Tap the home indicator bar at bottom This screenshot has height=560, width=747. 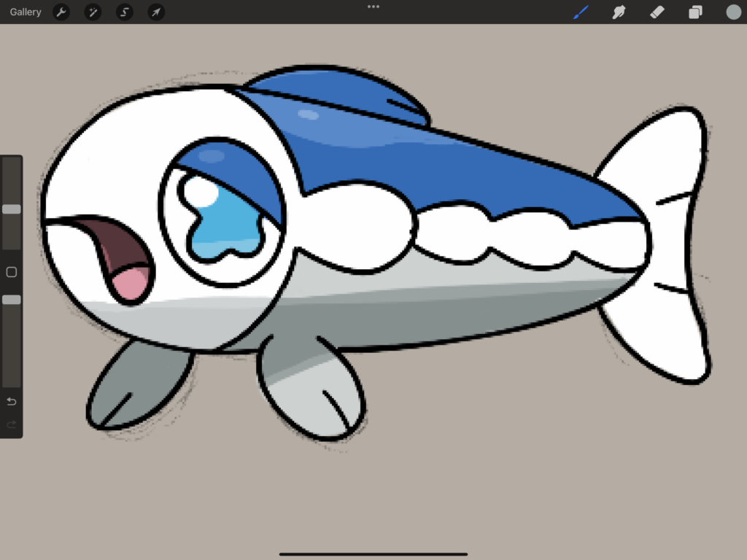[373, 554]
